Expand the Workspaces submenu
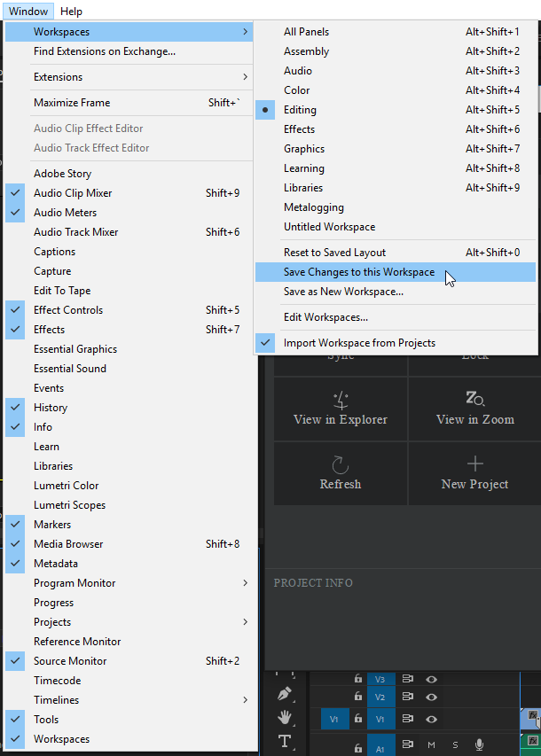 tap(129, 32)
